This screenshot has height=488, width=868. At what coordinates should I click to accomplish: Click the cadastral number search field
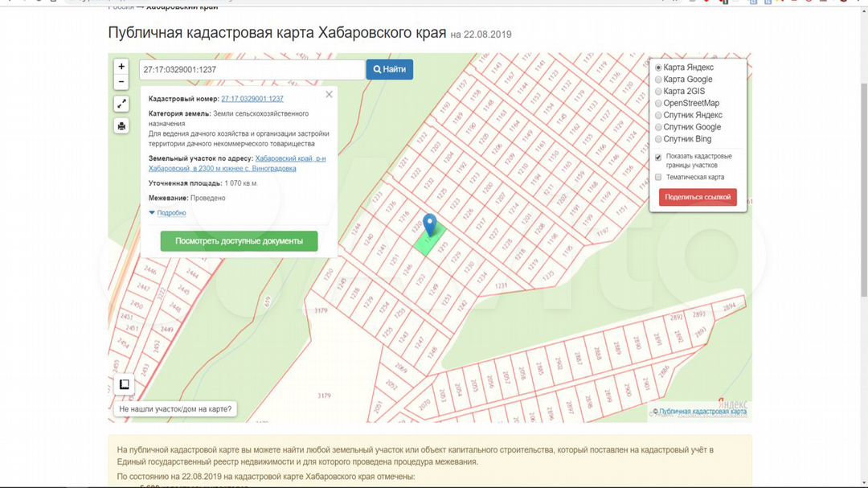click(252, 70)
